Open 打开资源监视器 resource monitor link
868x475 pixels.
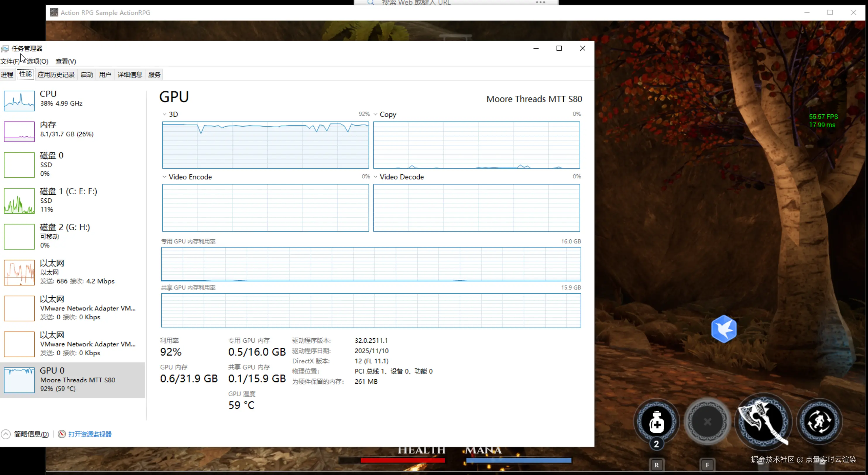click(x=90, y=434)
